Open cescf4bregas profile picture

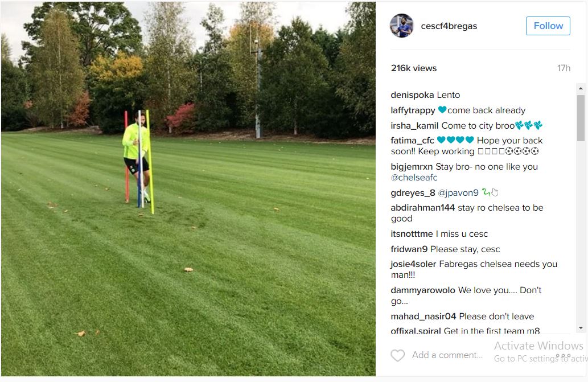(x=402, y=26)
